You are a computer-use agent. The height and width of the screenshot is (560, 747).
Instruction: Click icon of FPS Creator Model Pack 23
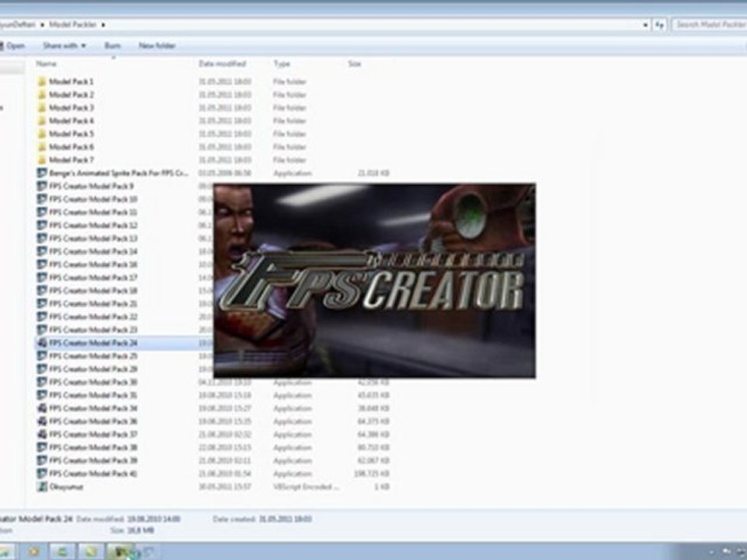click(x=42, y=330)
